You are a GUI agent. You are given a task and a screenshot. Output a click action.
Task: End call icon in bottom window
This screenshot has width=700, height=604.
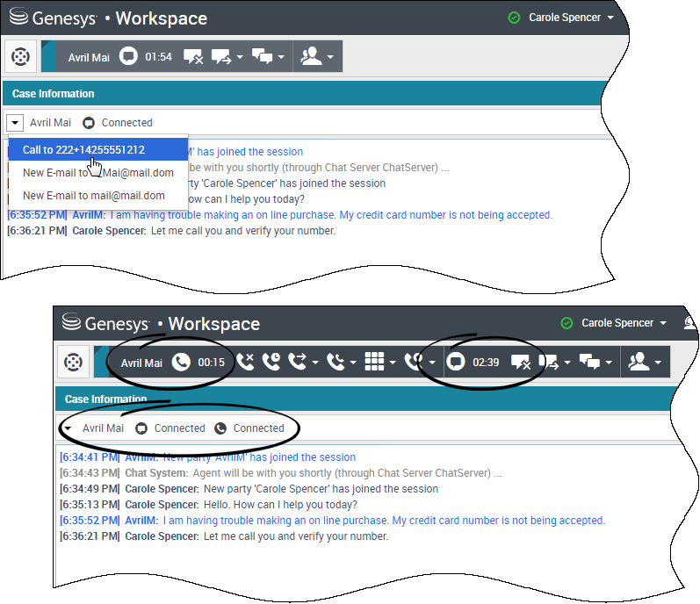pyautogui.click(x=245, y=362)
